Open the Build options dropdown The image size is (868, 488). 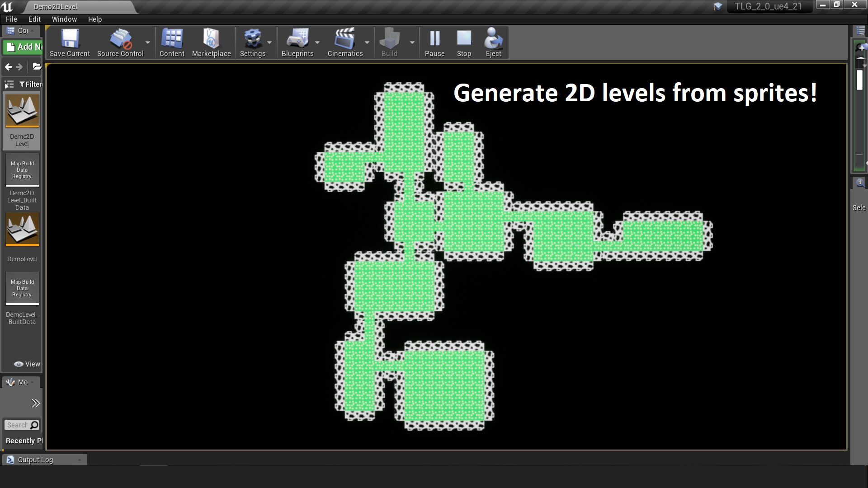point(412,43)
